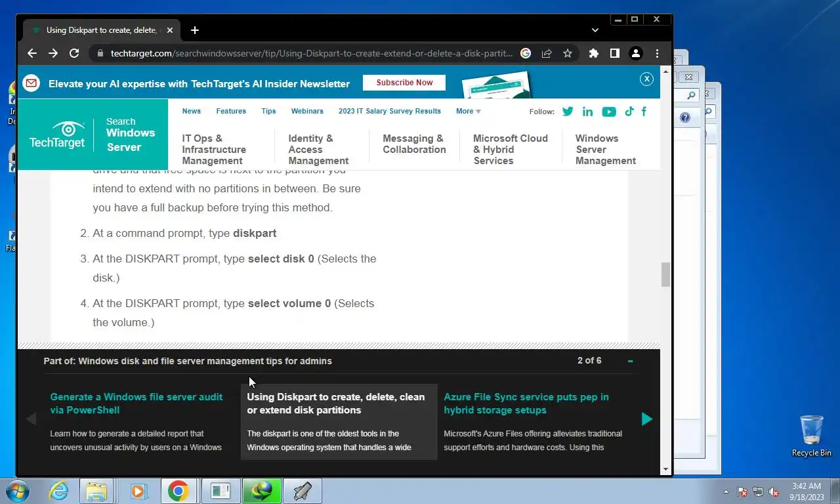This screenshot has width=840, height=504.
Task: Follow TechTarget on LinkedIn
Action: 587,112
